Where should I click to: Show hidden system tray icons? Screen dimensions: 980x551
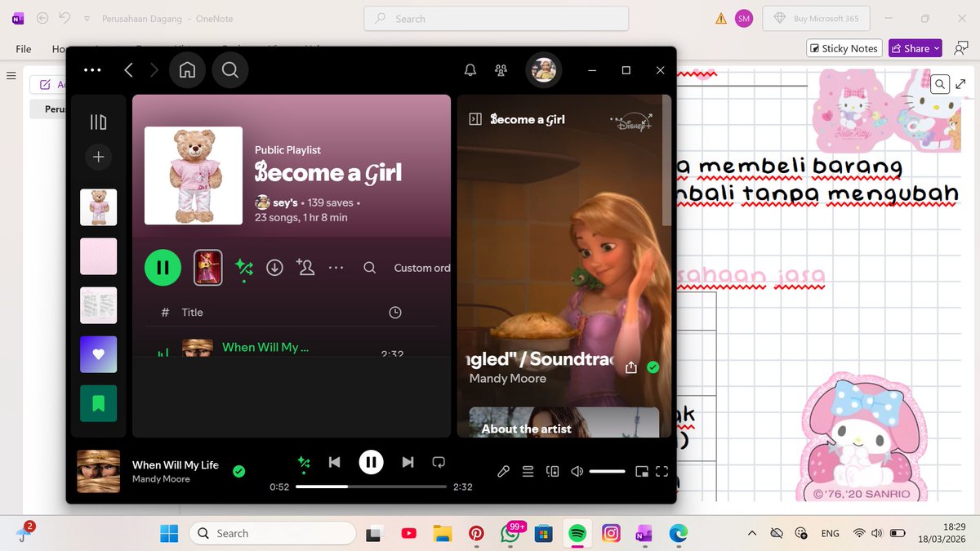(751, 533)
